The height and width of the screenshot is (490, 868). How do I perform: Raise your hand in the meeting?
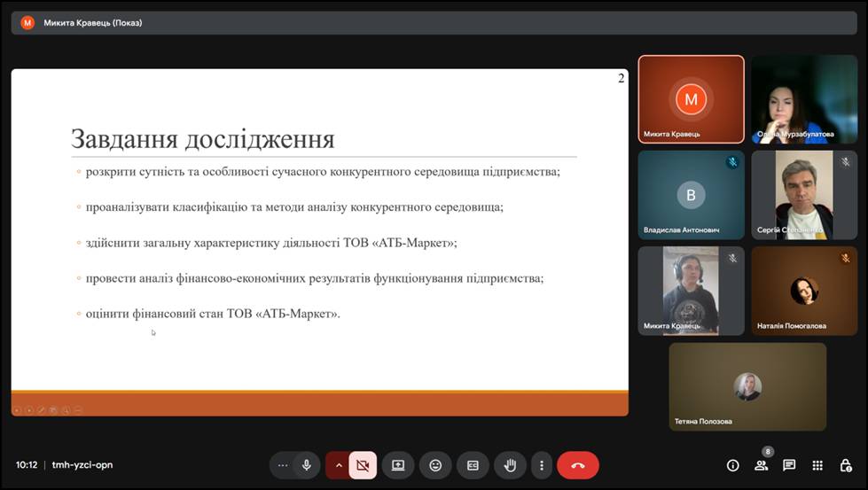(510, 465)
